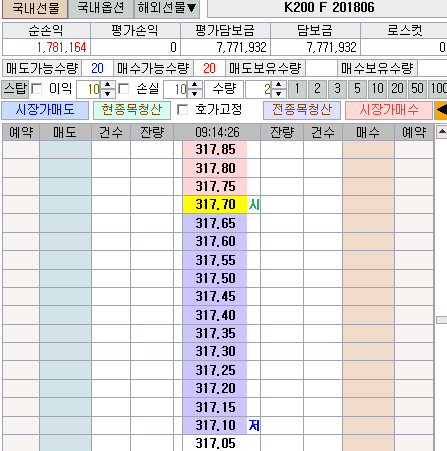Select quantity preset button 20
447x451 pixels.
point(397,89)
